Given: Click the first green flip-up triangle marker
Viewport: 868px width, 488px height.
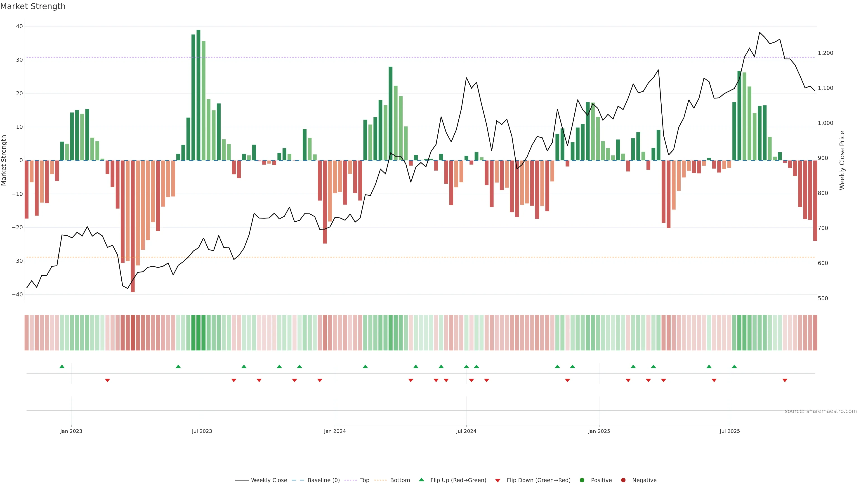Looking at the screenshot, I should click(62, 366).
